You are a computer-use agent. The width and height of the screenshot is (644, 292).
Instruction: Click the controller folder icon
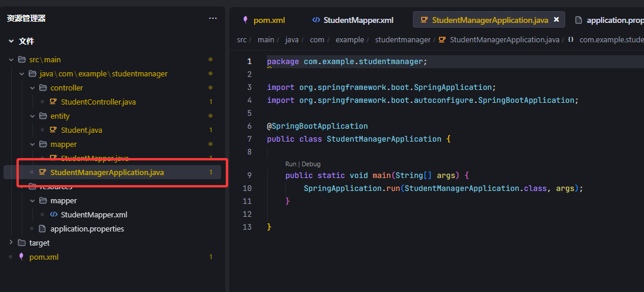43,88
